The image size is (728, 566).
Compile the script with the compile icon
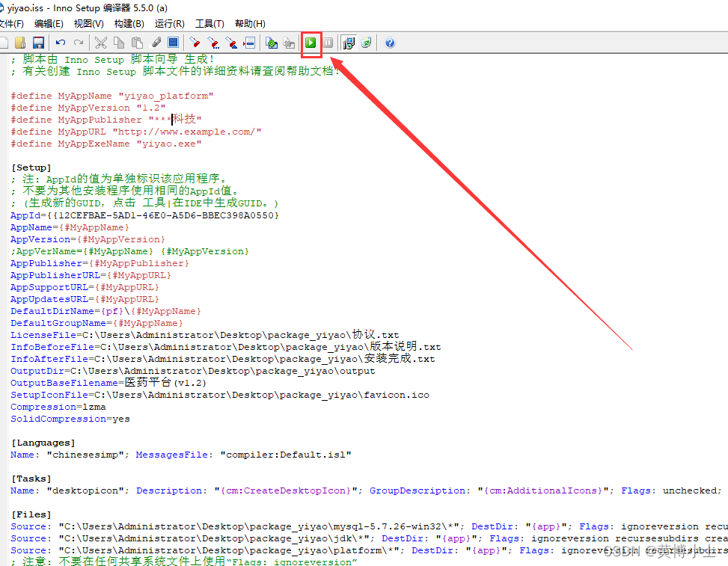[271, 43]
